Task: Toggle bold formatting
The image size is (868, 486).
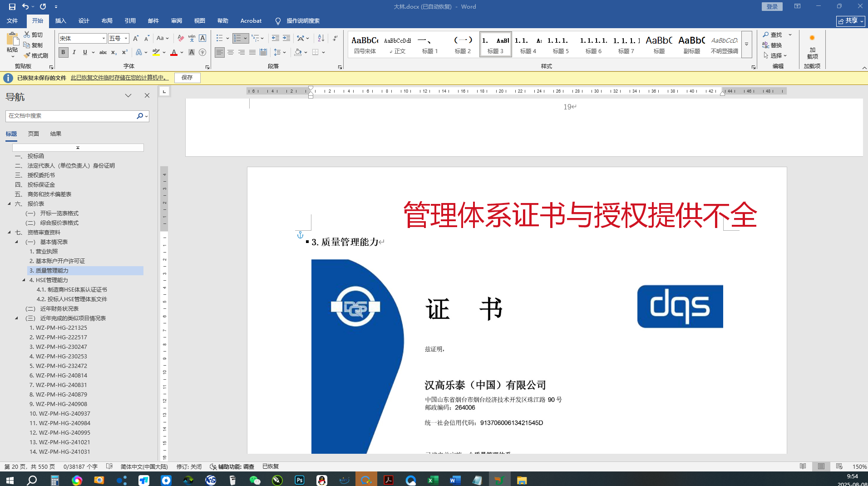Action: point(63,52)
